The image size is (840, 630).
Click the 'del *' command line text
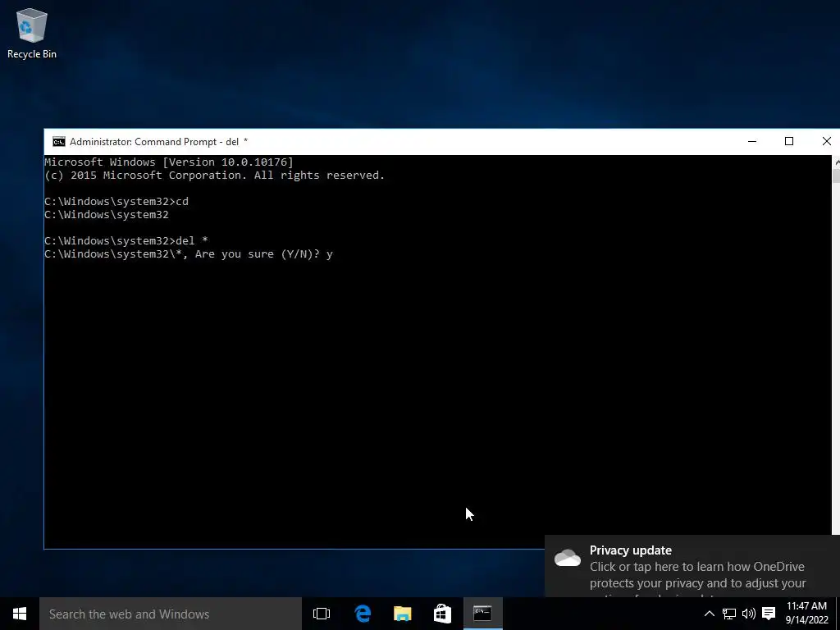(126, 240)
